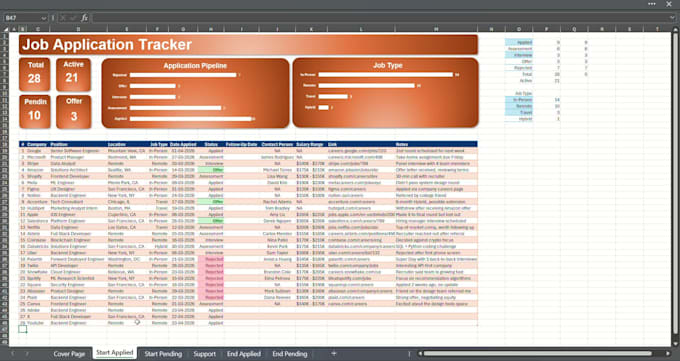Click the cancel X icon in formula bar
This screenshot has width=680, height=361.
tap(63, 18)
